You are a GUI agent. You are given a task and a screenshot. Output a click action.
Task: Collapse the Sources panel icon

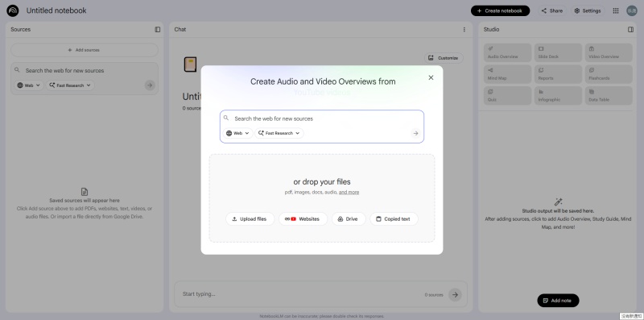(x=157, y=30)
